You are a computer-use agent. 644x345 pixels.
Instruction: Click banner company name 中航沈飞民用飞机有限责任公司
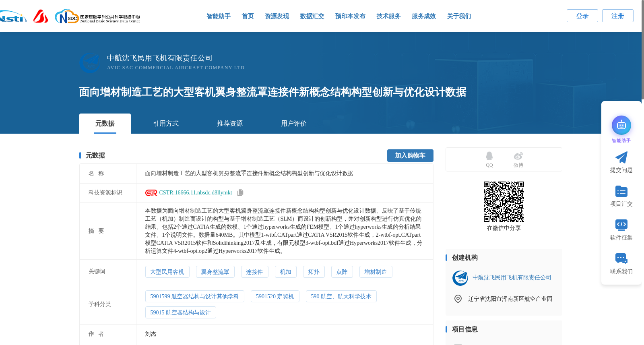[160, 58]
